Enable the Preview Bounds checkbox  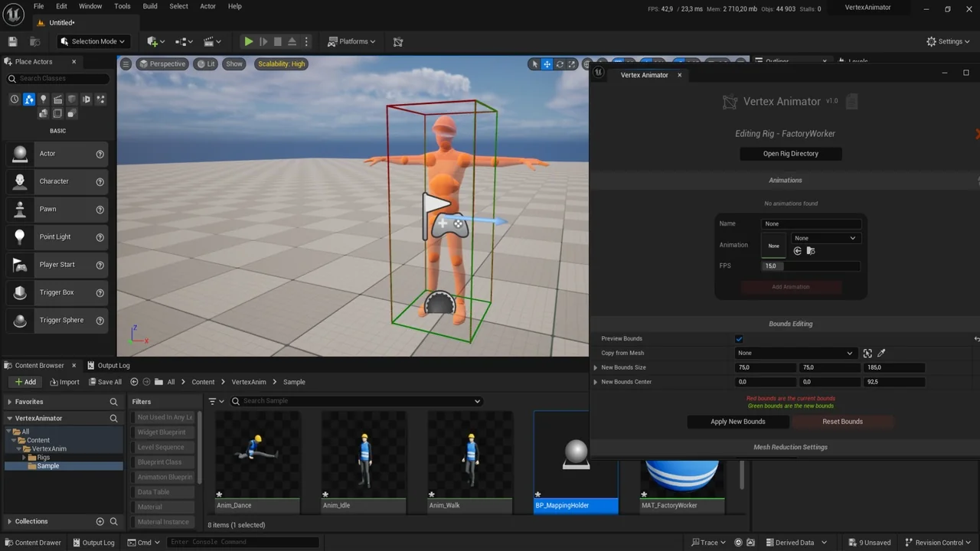point(739,338)
